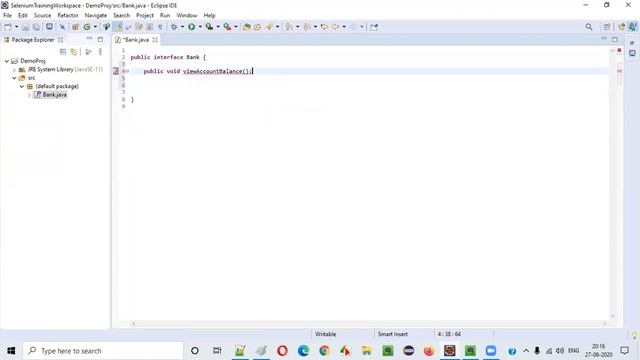The image size is (640, 360).
Task: Click the Writable status bar entry
Action: click(325, 334)
